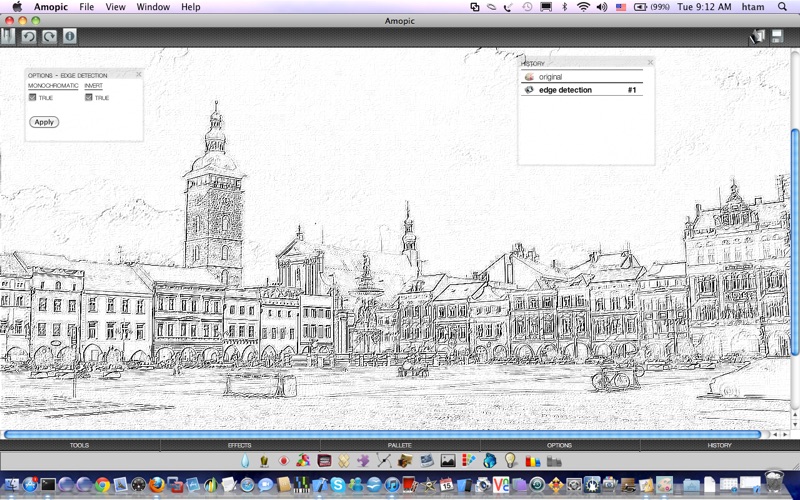The height and width of the screenshot is (500, 800).
Task: Choose the purple puzzle piece effect
Action: [363, 461]
